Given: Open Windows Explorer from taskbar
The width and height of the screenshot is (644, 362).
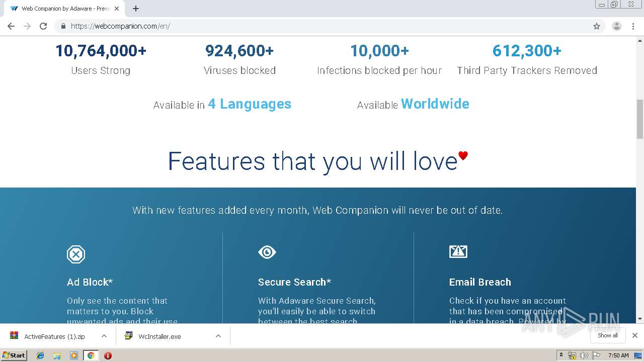Looking at the screenshot, I should coord(57,355).
